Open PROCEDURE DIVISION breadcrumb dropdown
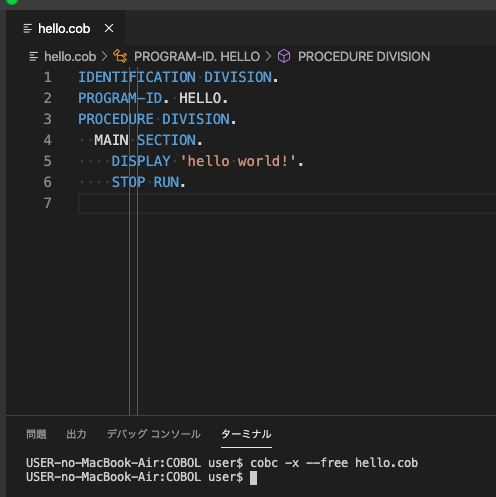Screen dimensions: 496x497 coord(364,56)
